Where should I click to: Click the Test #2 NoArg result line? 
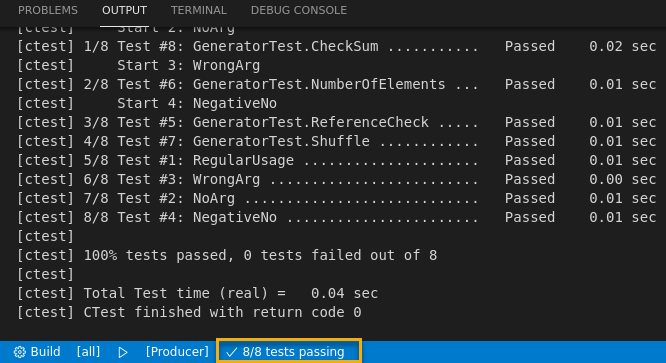[337, 198]
